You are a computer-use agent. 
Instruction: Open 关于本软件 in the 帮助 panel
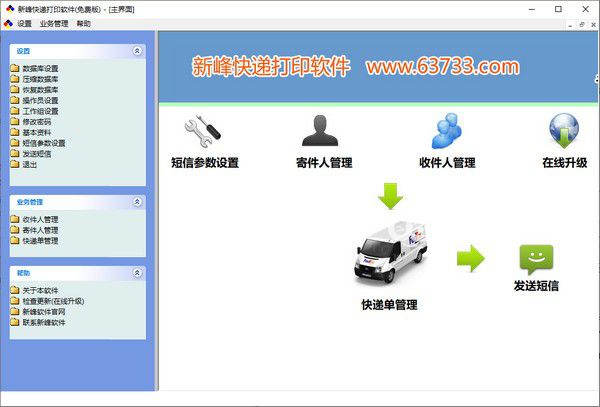point(40,291)
